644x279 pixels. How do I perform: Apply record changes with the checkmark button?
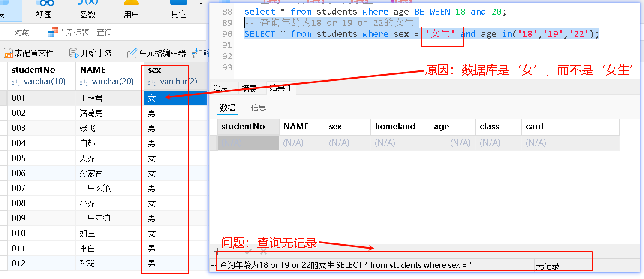247,251
